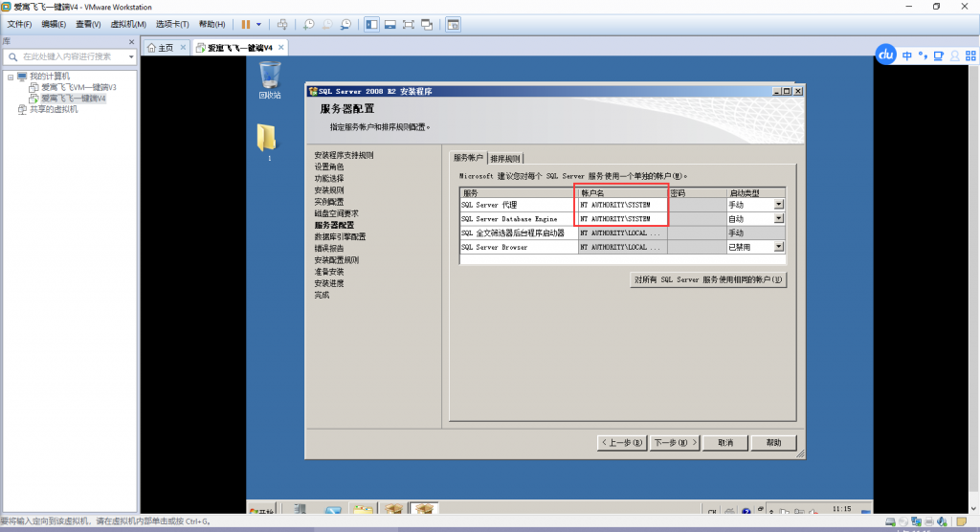
Task: Select the 回收站 recycle bin icon
Action: click(270, 80)
